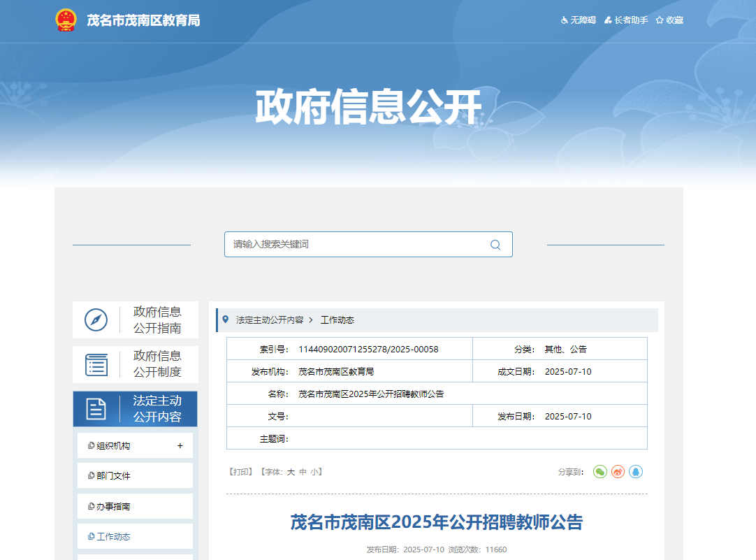Viewport: 756px width, 560px height.
Task: Click the magnifier search icon
Action: [x=495, y=245]
